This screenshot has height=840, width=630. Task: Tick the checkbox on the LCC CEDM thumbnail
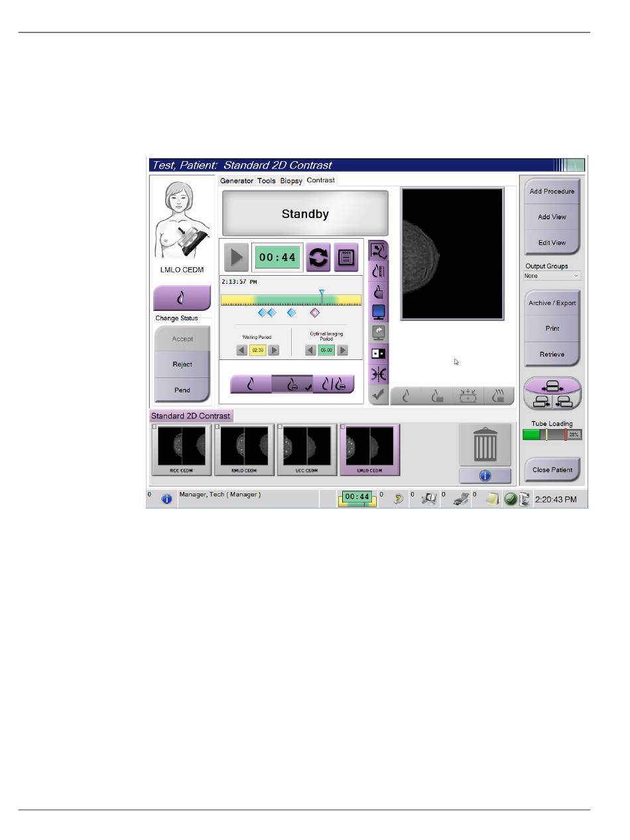(x=280, y=427)
